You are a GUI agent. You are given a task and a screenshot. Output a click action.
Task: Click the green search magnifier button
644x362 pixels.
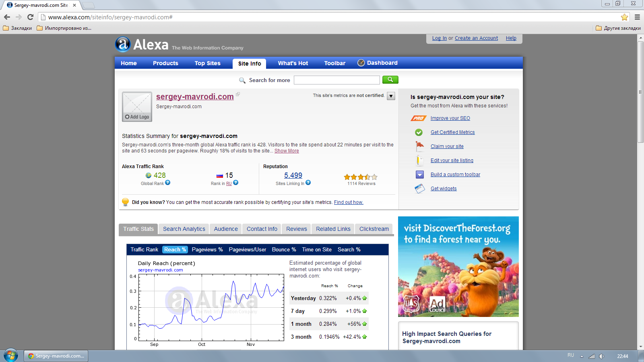point(390,80)
